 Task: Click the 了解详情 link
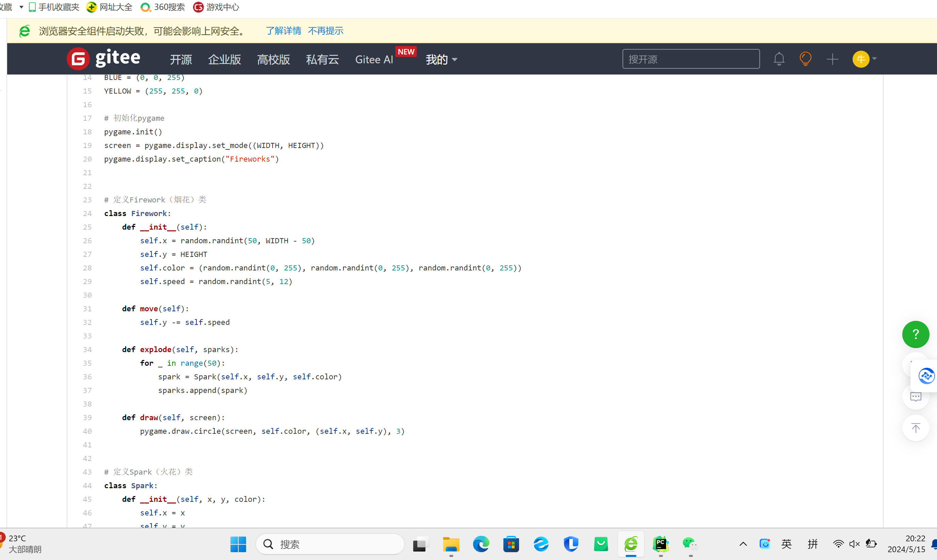tap(283, 31)
